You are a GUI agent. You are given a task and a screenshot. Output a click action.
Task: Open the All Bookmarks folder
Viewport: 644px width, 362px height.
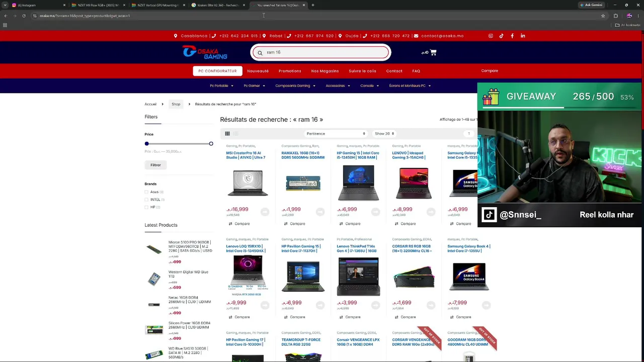[628, 25]
